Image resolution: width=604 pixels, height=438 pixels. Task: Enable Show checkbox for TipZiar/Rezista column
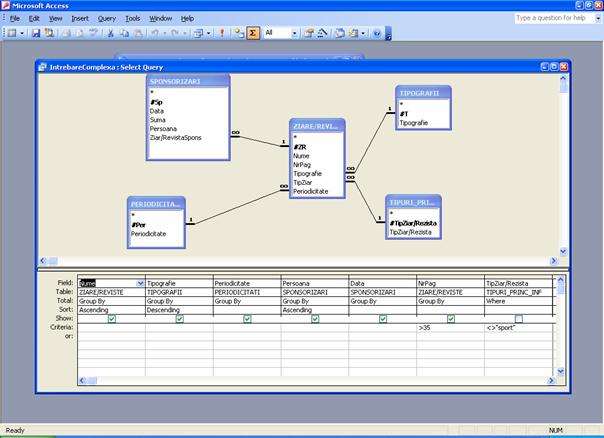[x=518, y=319]
